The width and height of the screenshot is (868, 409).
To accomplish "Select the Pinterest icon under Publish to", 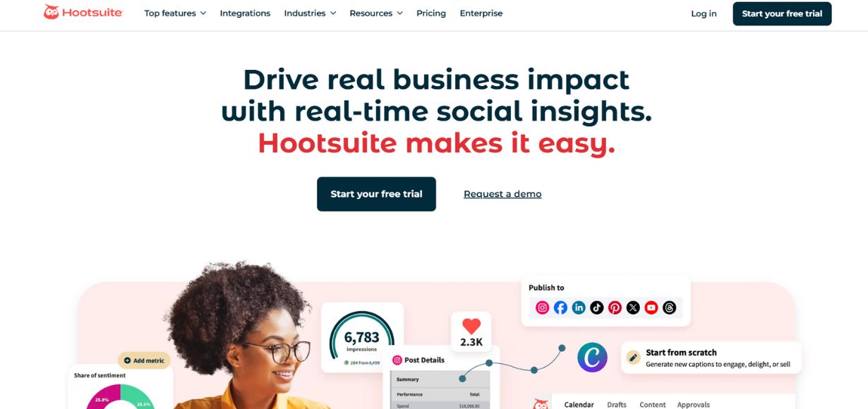I will (x=615, y=307).
